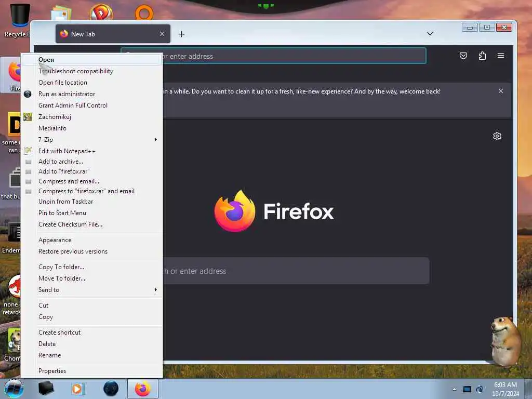Image resolution: width=532 pixels, height=399 pixels.
Task: Click the monitor tray icon
Action: 467,389
